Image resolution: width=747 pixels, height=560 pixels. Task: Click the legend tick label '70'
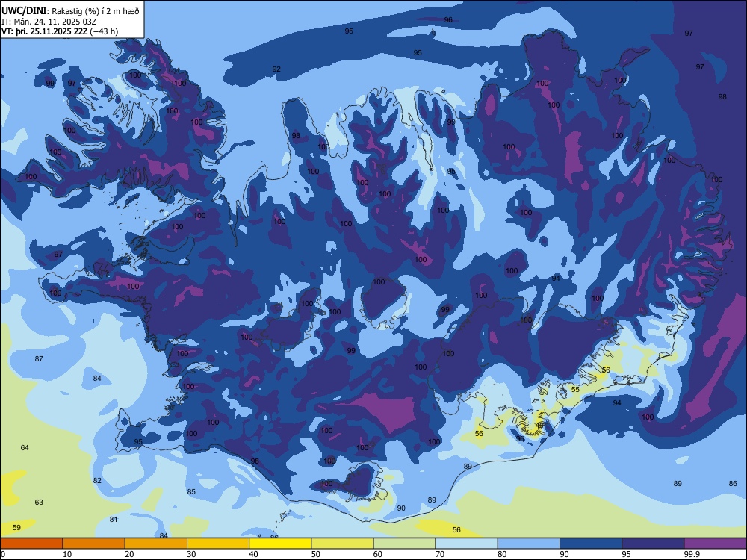pos(440,554)
